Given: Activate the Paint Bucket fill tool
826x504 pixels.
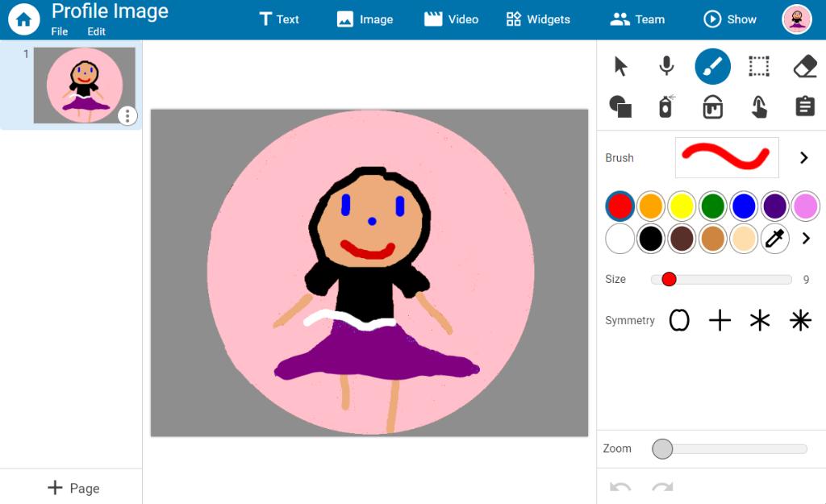Looking at the screenshot, I should point(713,106).
